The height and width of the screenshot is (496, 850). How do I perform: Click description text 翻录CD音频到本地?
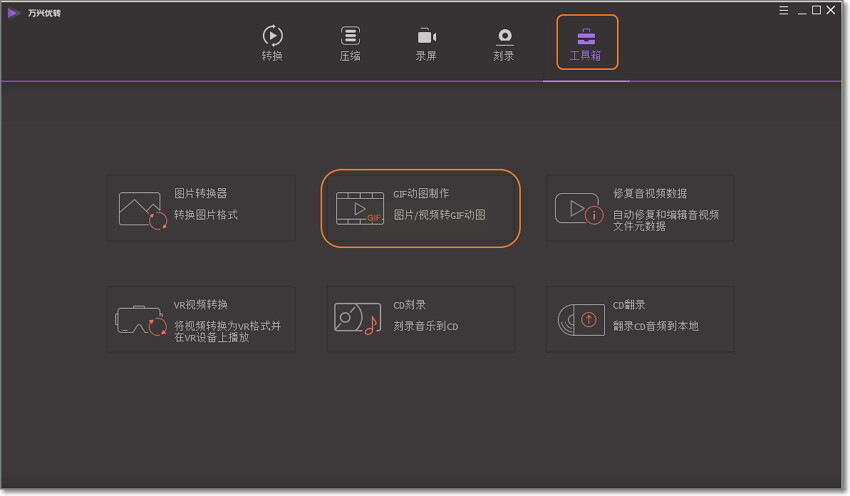(x=655, y=326)
